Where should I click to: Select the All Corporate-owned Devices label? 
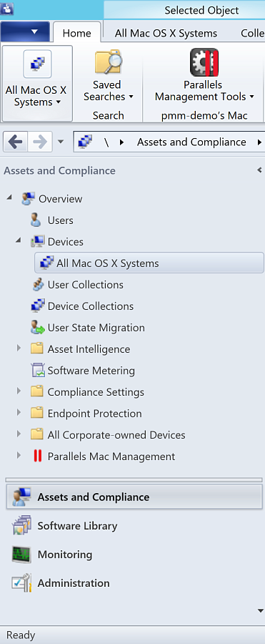pyautogui.click(x=116, y=434)
